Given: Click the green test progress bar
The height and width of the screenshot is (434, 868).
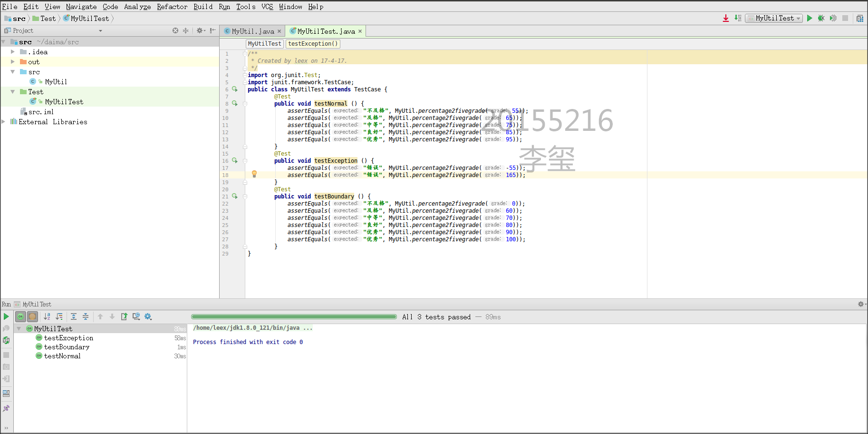Looking at the screenshot, I should (x=294, y=317).
